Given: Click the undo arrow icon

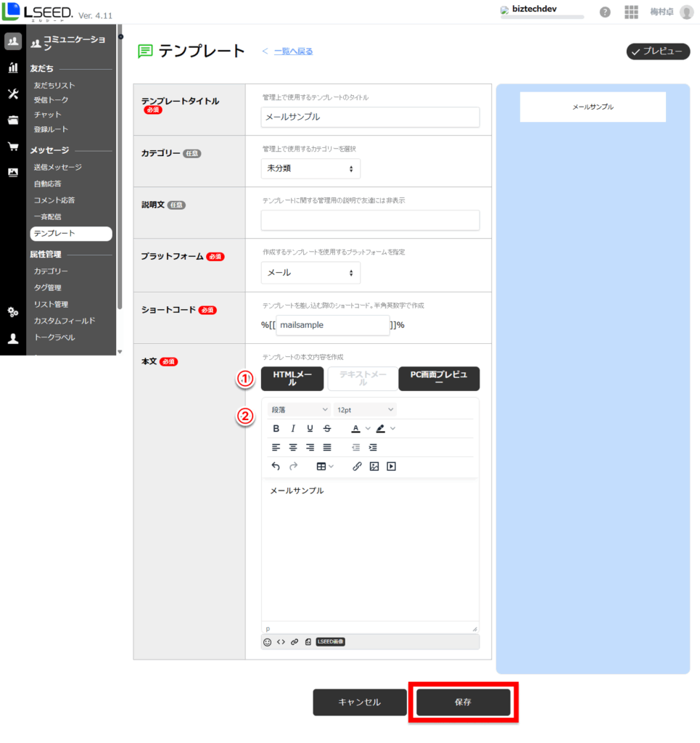Looking at the screenshot, I should click(x=276, y=467).
